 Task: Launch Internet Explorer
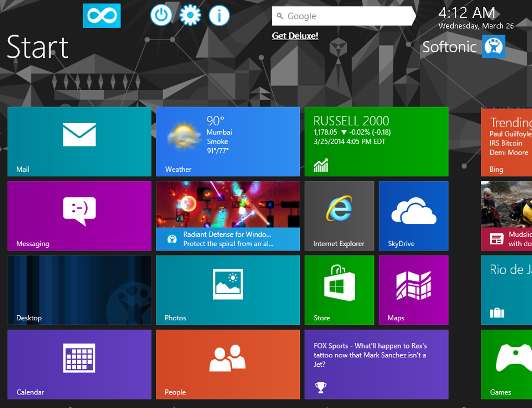click(339, 215)
